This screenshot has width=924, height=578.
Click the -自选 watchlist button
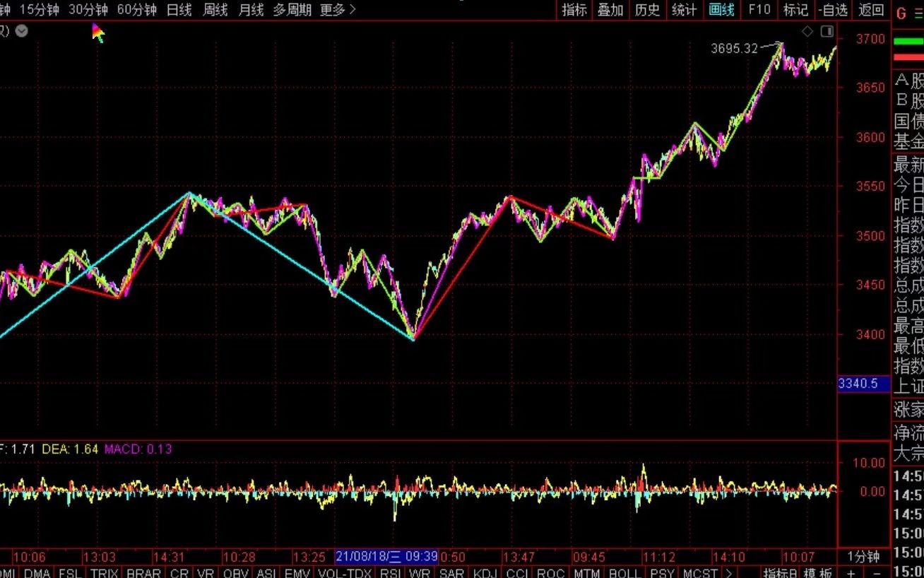(x=834, y=9)
